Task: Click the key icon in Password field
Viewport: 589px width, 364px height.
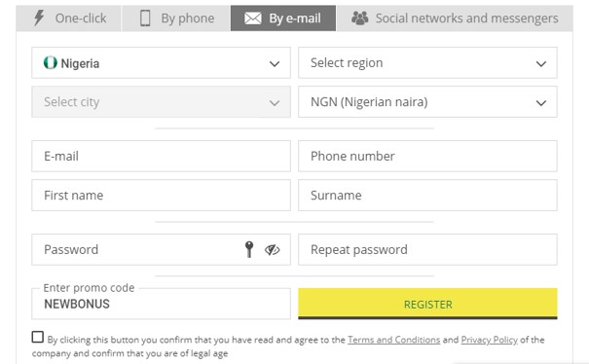Action: point(249,249)
